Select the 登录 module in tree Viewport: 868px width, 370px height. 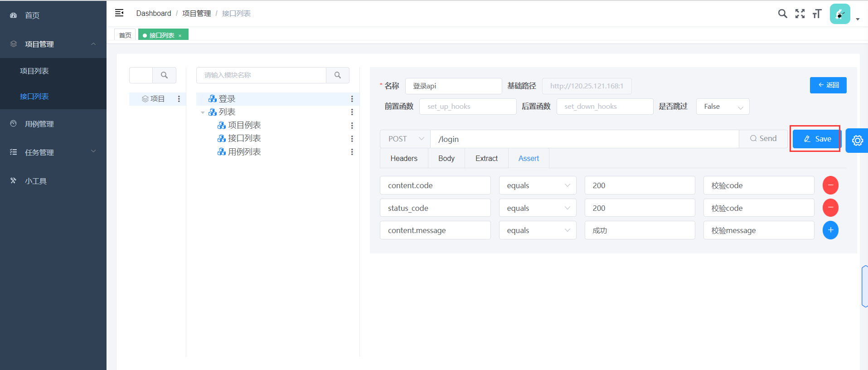pos(277,99)
